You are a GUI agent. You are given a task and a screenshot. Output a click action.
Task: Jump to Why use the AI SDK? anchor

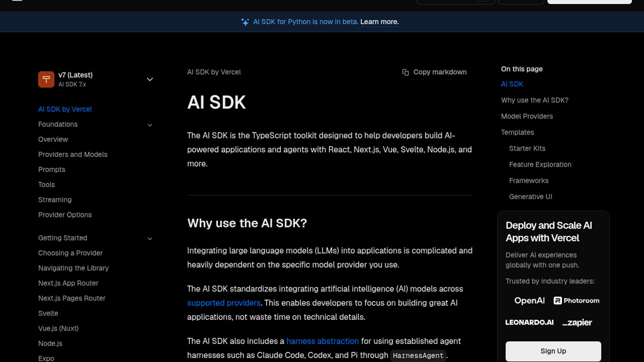(x=535, y=100)
